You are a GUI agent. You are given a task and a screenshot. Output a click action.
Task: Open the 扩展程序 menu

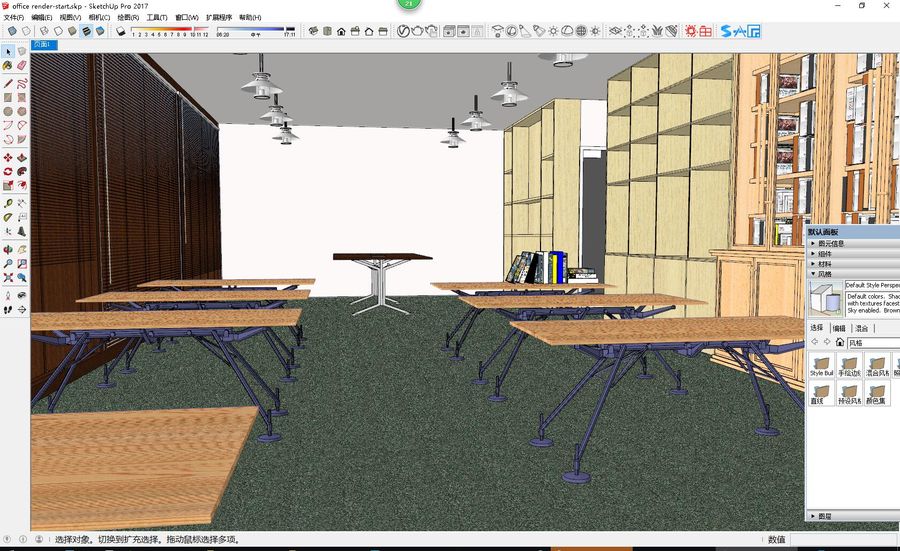[x=219, y=17]
